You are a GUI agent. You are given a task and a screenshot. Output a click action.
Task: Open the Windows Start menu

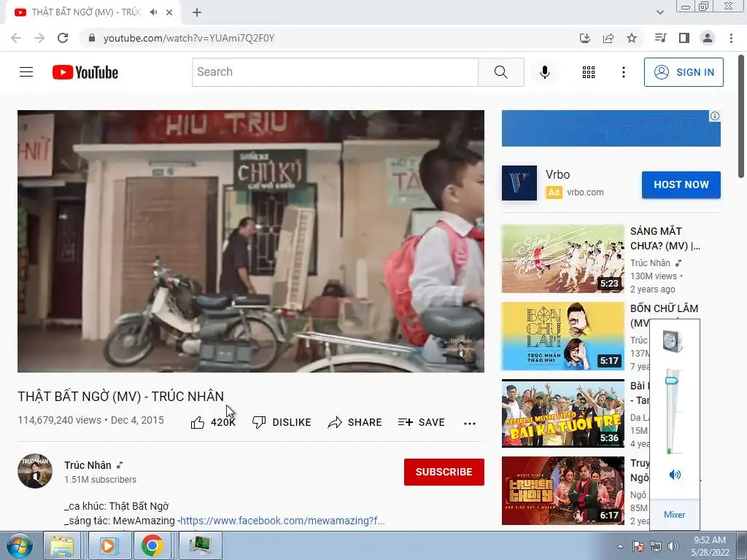click(x=19, y=545)
